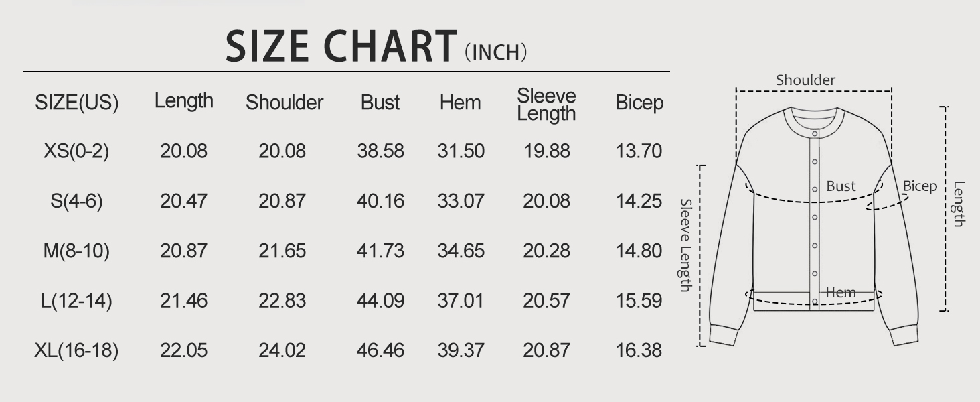Viewport: 980px width, 402px height.
Task: Click the XL bicep value 16.38
Action: coord(639,350)
